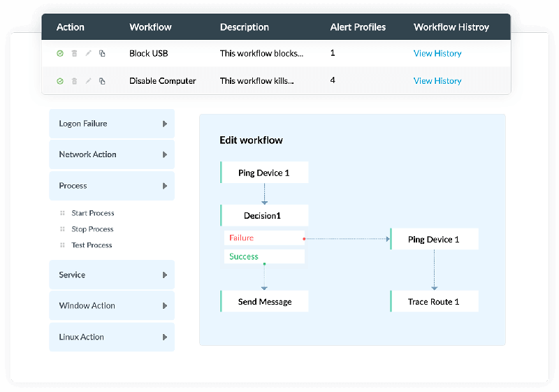Click description 'This workflow kills...'
559x392 pixels.
(256, 81)
